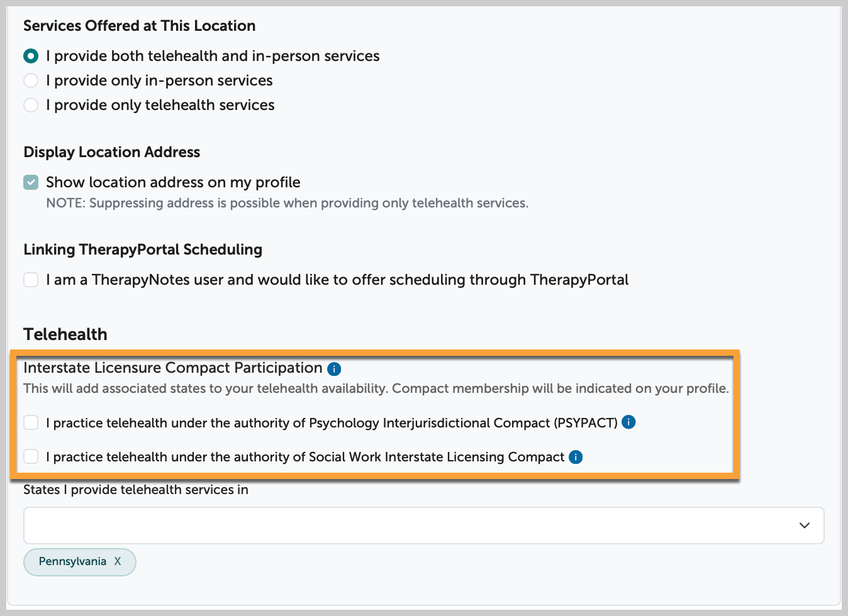Image resolution: width=848 pixels, height=616 pixels.
Task: Click inside the telehealth states combo box
Action: 423,525
